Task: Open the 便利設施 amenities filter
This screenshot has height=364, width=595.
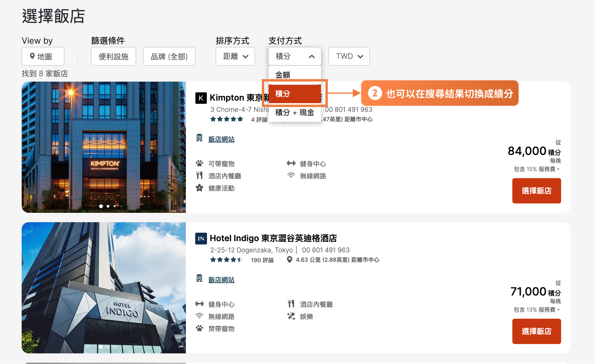Action: (113, 56)
